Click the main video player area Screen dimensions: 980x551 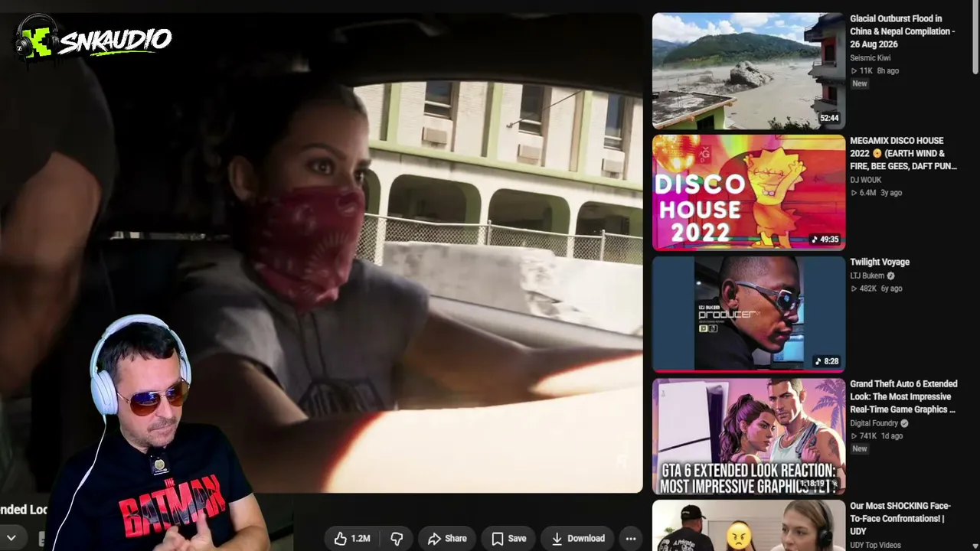[322, 253]
